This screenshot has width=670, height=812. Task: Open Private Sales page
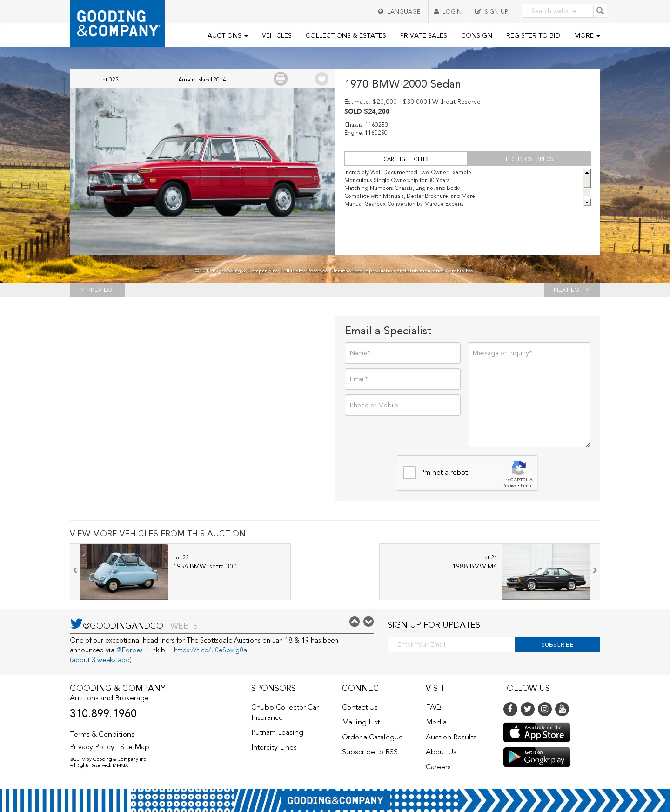pyautogui.click(x=423, y=35)
